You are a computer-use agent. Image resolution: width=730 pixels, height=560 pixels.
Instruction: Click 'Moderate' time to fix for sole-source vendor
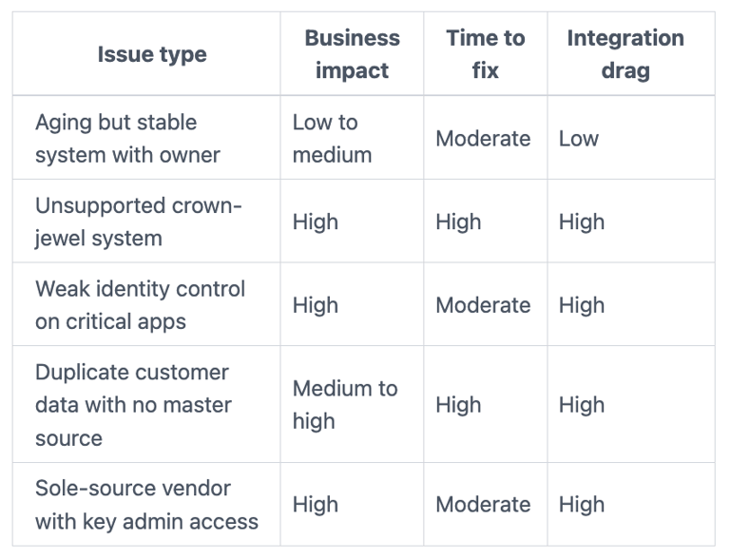[483, 505]
